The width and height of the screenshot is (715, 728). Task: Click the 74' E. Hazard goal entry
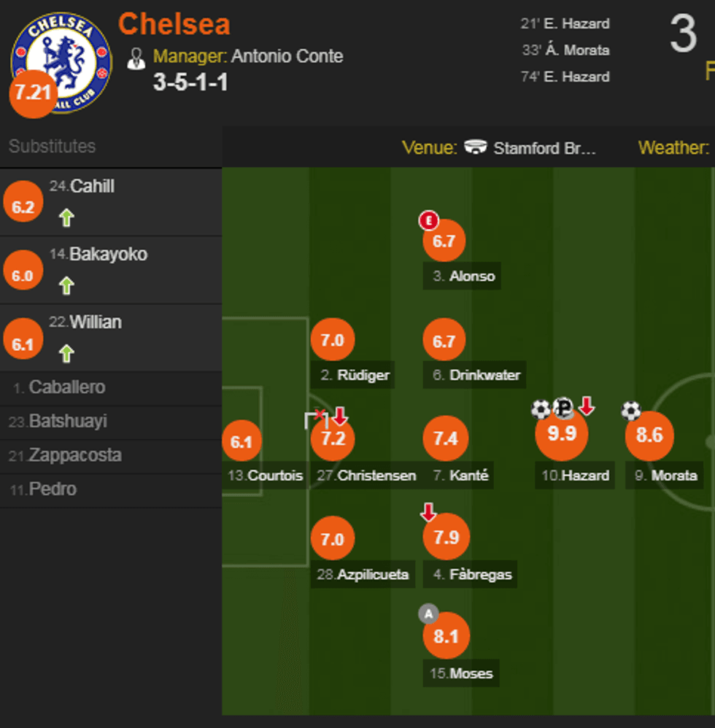565,77
